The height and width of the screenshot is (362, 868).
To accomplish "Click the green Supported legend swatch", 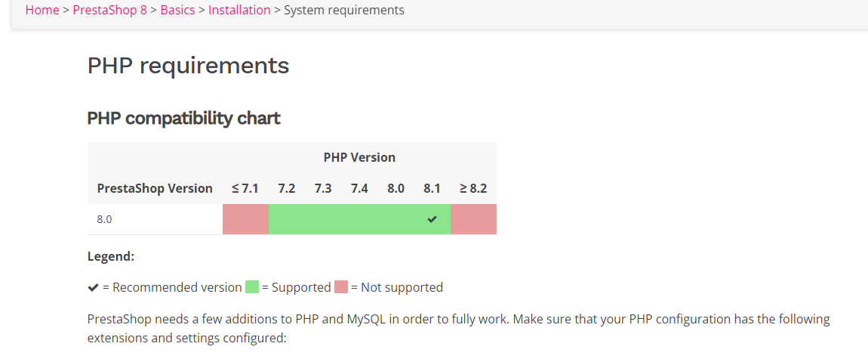I will pyautogui.click(x=252, y=287).
